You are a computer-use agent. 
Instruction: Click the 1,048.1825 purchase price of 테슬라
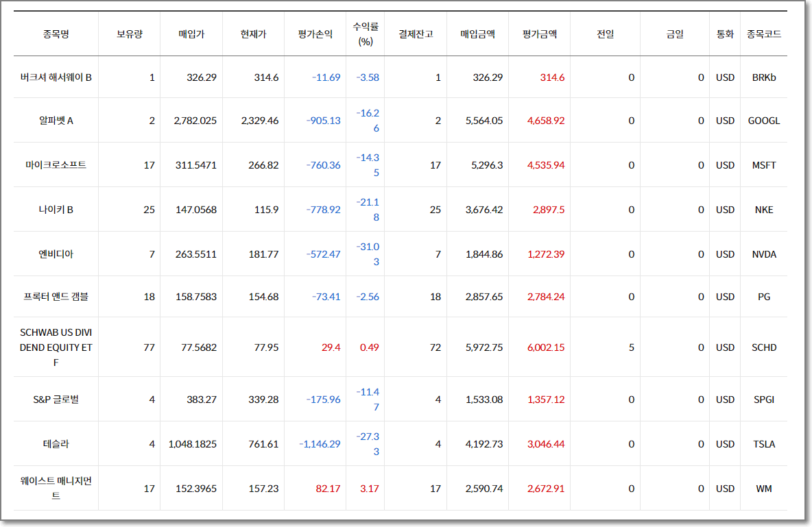point(193,444)
